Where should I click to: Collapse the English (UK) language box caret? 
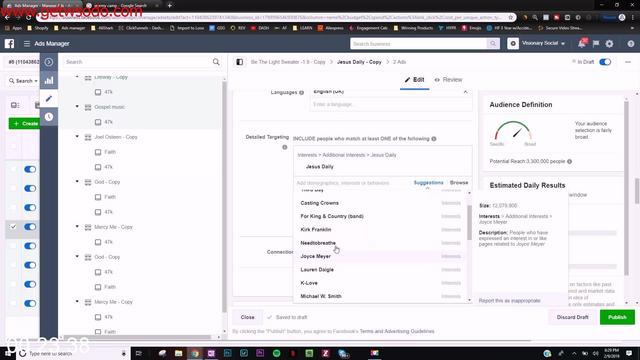[x=465, y=92]
